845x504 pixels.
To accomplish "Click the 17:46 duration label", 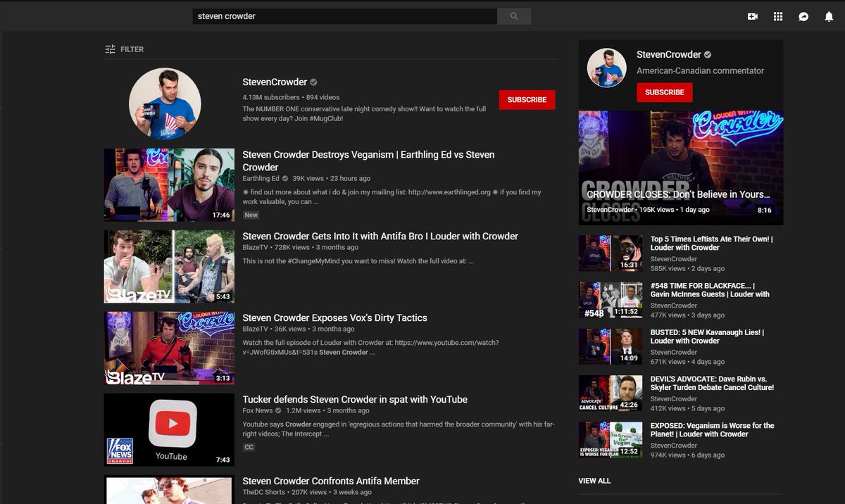I will point(221,215).
